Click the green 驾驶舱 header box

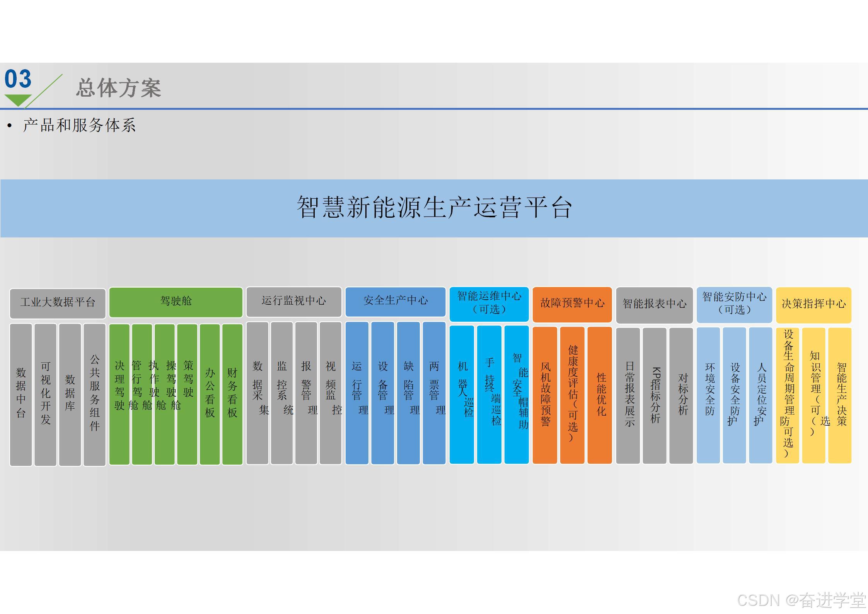point(176,302)
